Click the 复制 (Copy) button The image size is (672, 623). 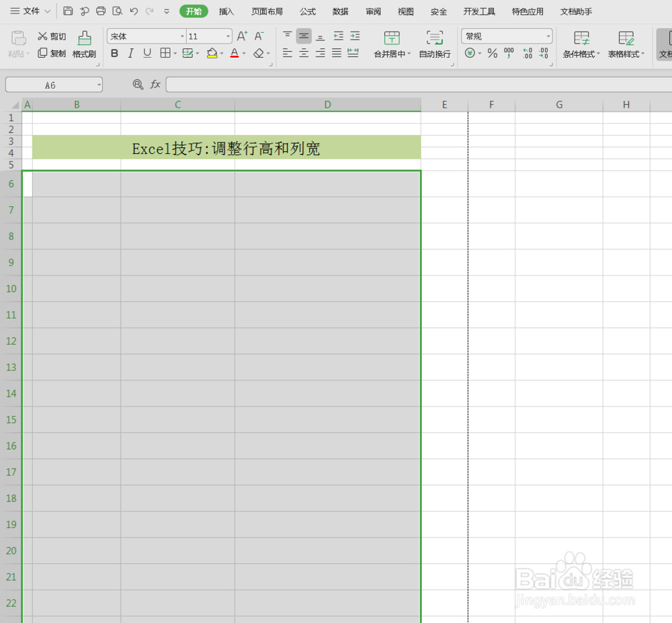point(52,53)
